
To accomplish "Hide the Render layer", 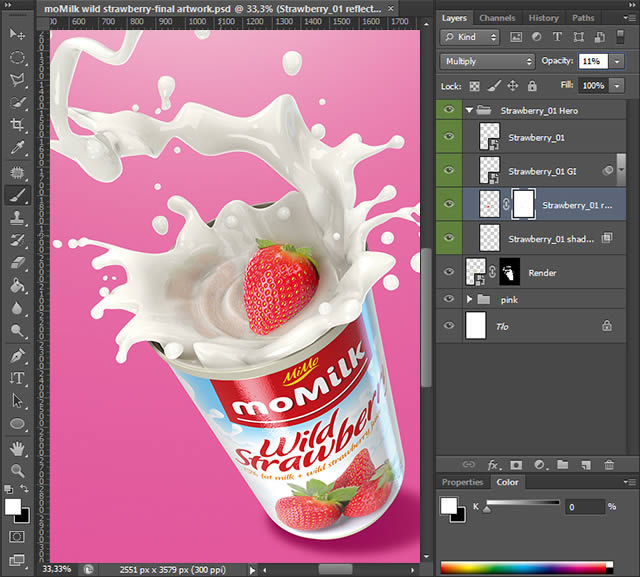I will click(449, 271).
